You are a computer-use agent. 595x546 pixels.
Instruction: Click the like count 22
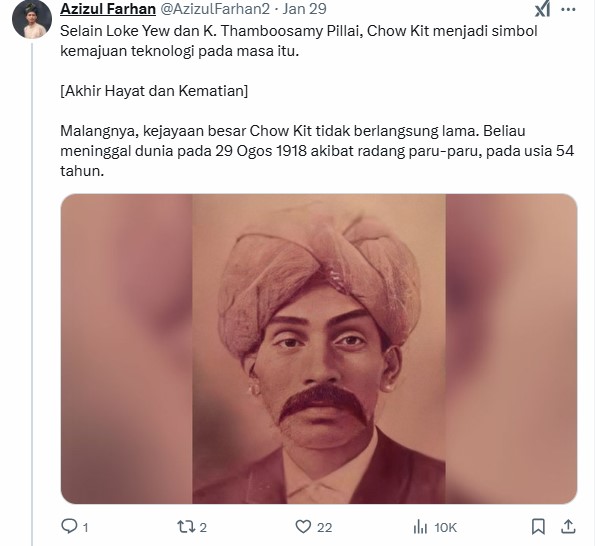coord(324,527)
